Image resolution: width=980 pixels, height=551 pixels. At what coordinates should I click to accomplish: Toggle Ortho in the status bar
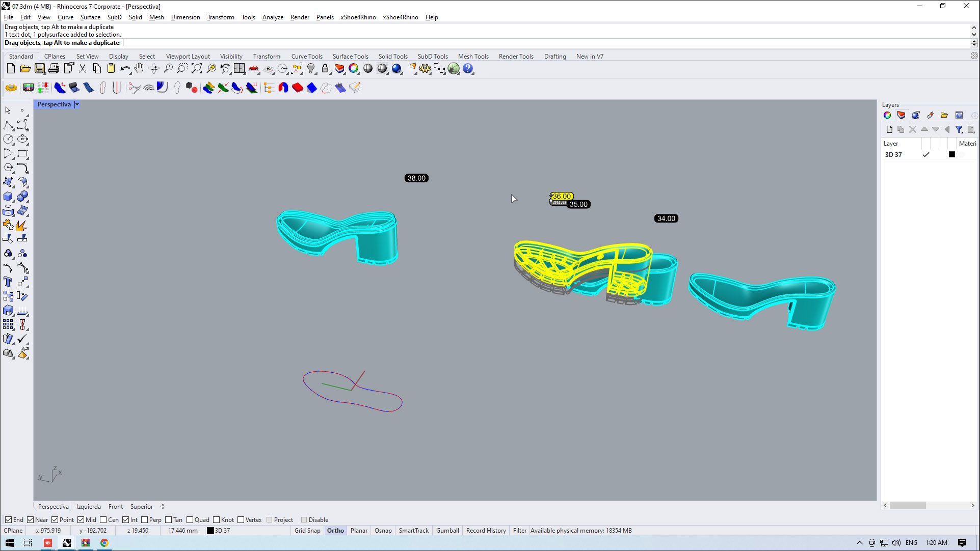coord(335,531)
